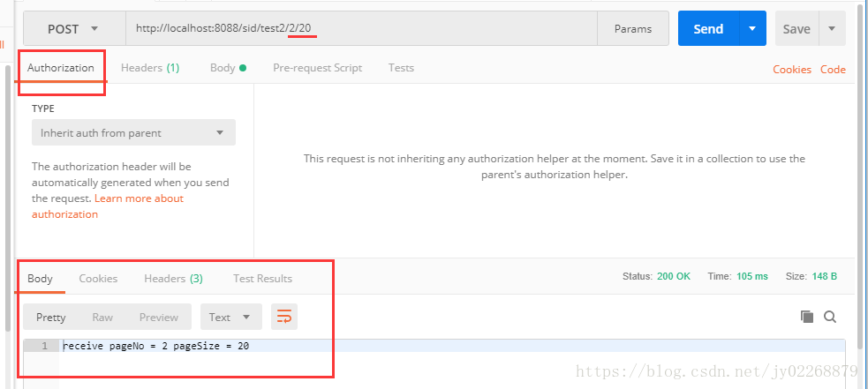868x389 pixels.
Task: Open the request Headers (1) tab
Action: point(150,68)
